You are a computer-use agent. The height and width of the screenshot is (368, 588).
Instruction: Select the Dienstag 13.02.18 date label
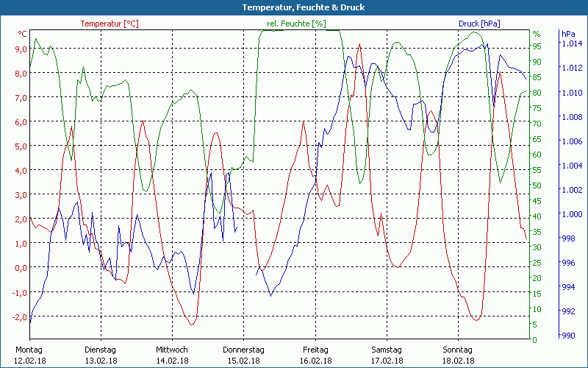pos(101,355)
